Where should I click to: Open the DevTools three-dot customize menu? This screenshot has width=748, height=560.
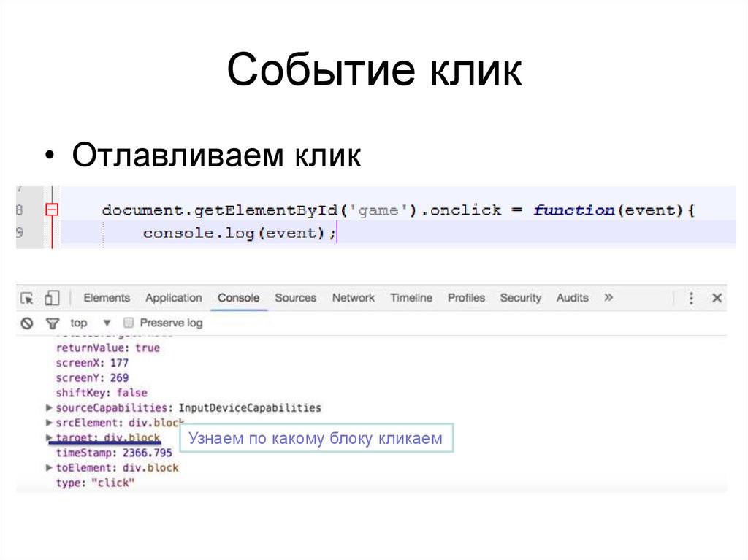[x=690, y=298]
